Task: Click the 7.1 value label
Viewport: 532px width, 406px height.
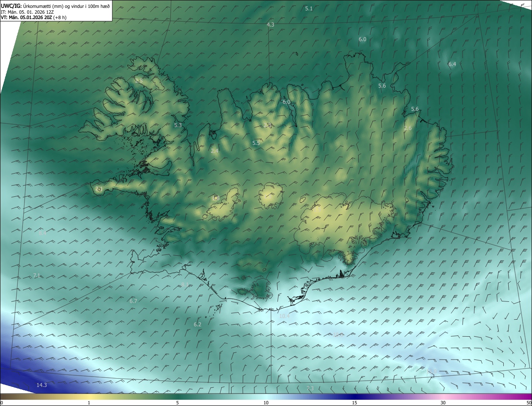Action: point(37,276)
